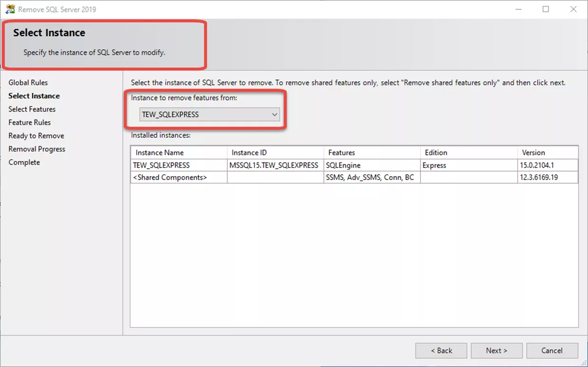Click the Features column header

[x=372, y=152]
